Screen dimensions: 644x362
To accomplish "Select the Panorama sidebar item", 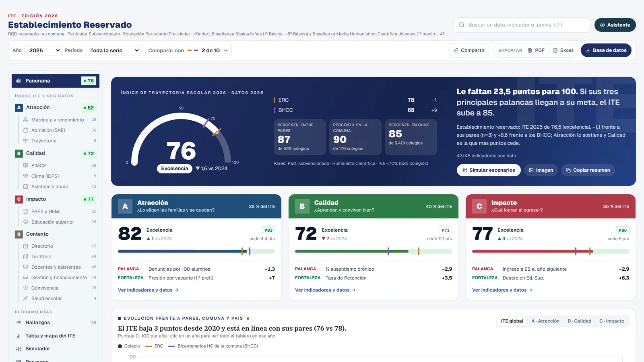I will tap(56, 81).
